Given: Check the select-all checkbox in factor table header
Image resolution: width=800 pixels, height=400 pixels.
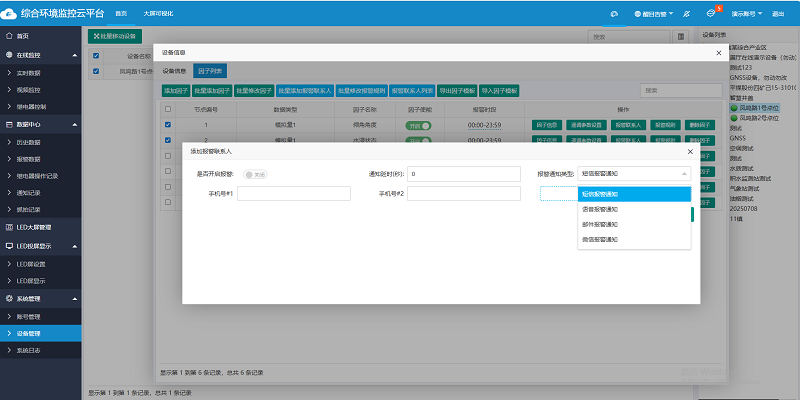Looking at the screenshot, I should [x=168, y=109].
